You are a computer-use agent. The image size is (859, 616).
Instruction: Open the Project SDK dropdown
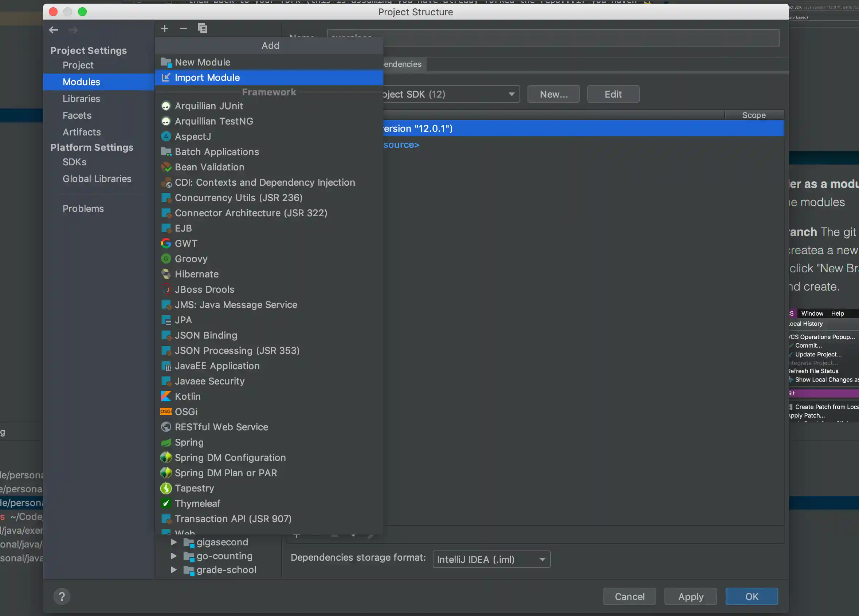pyautogui.click(x=511, y=94)
